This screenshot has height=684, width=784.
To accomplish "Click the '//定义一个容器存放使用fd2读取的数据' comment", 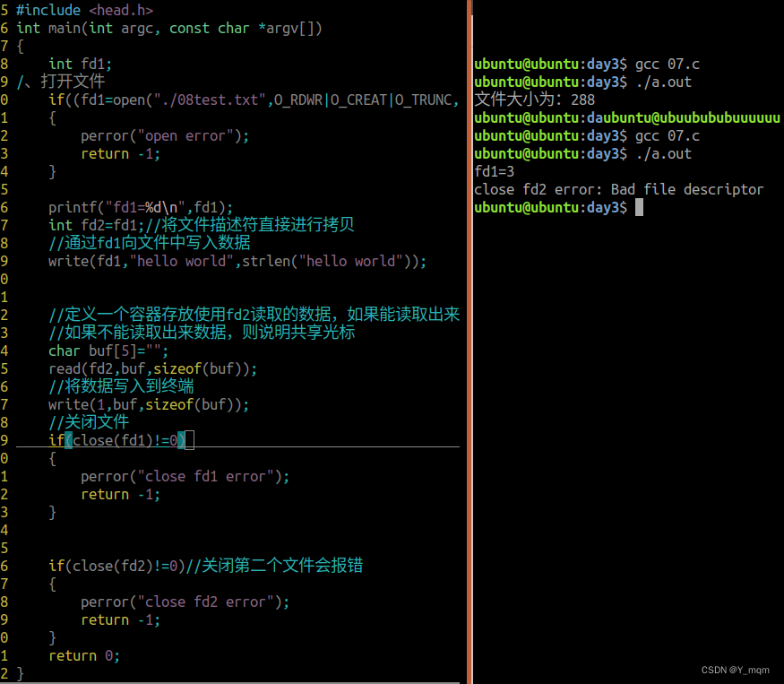I will pos(254,315).
